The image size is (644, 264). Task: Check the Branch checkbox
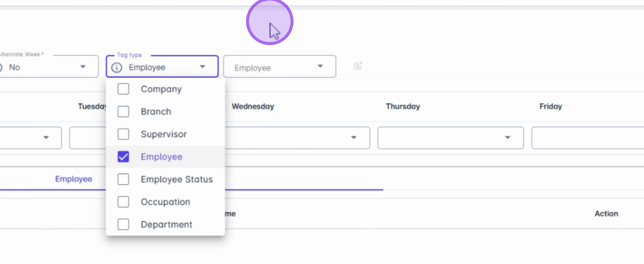tap(123, 111)
